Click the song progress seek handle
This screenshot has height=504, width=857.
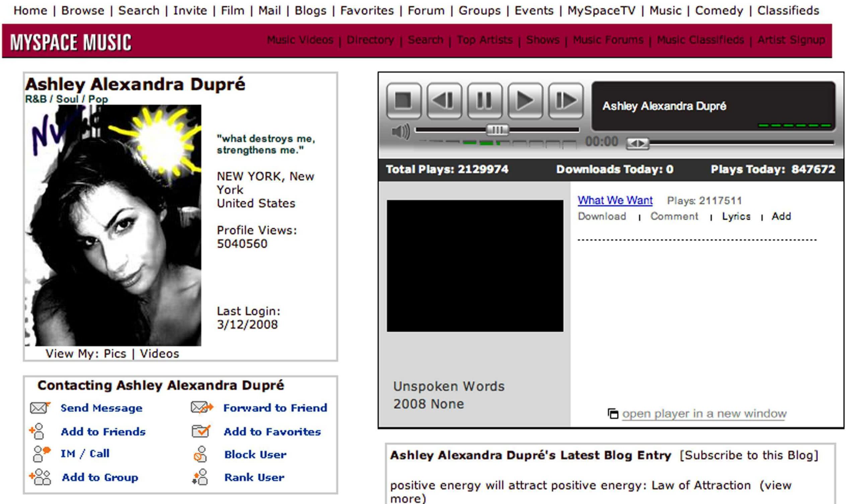click(x=638, y=144)
